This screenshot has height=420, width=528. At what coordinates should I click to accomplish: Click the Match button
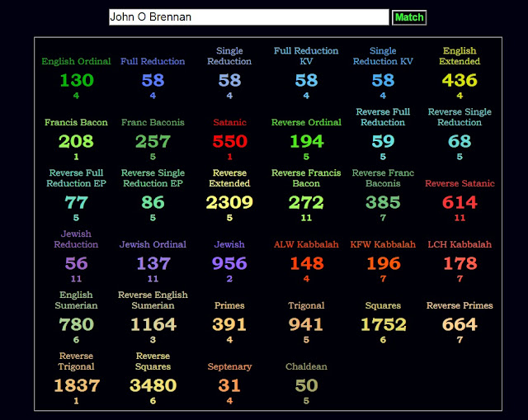click(x=409, y=17)
